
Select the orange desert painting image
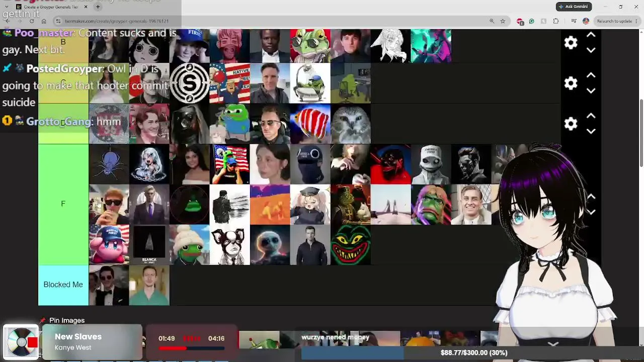point(270,205)
